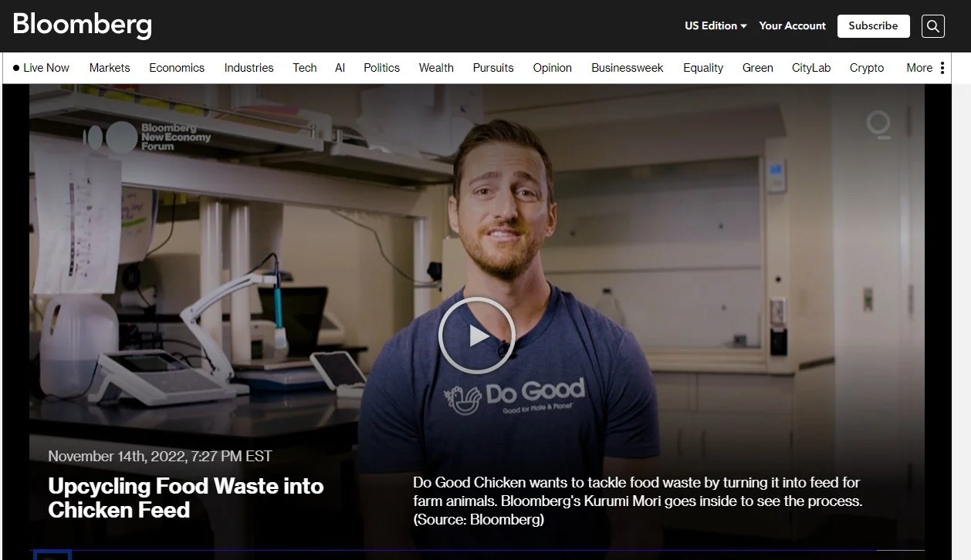Go to Live Now section

[x=42, y=68]
